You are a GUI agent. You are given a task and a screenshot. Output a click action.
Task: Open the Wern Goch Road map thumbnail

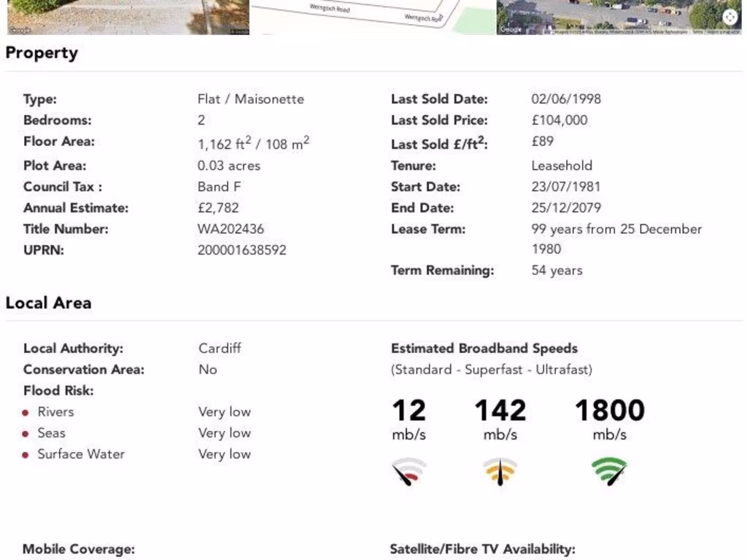tap(372, 16)
